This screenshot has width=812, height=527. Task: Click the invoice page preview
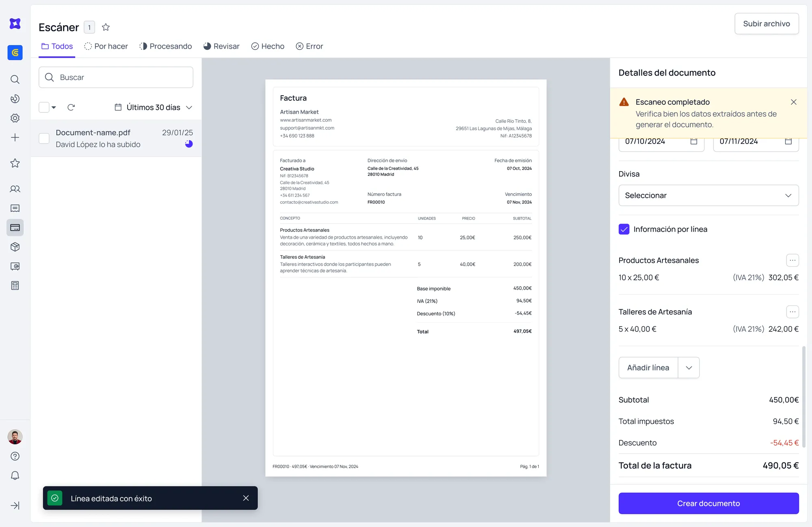pyautogui.click(x=406, y=278)
